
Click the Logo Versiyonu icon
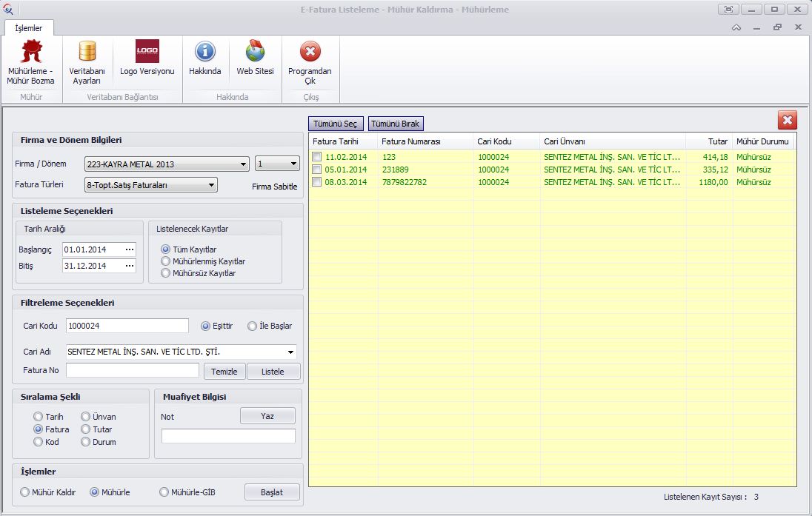(x=147, y=52)
